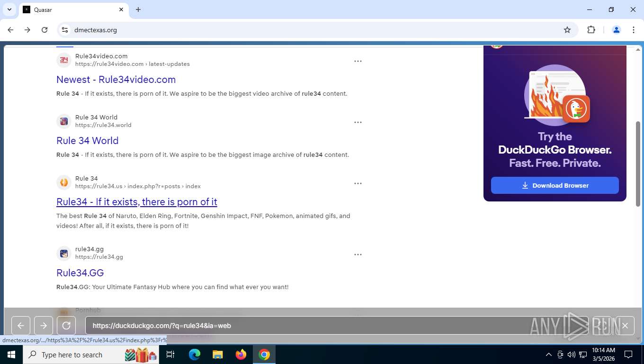Close the embedded proxy bar with X
644x364 pixels.
(x=625, y=326)
